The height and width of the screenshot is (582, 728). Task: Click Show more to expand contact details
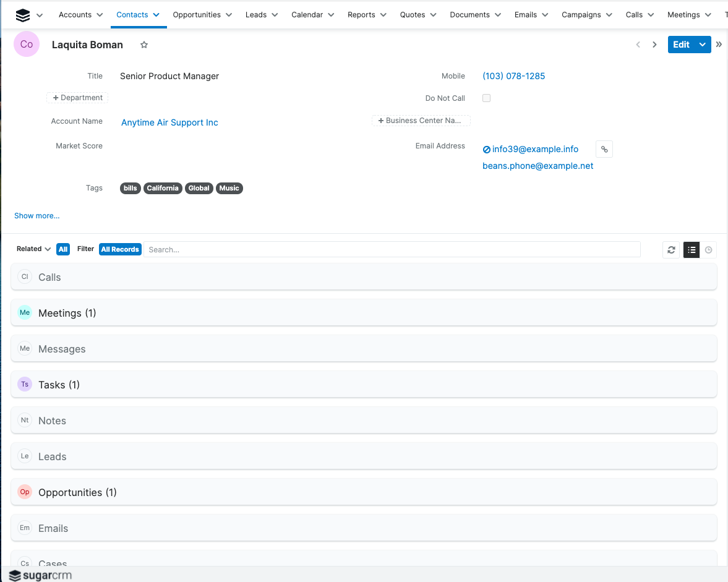[36, 215]
